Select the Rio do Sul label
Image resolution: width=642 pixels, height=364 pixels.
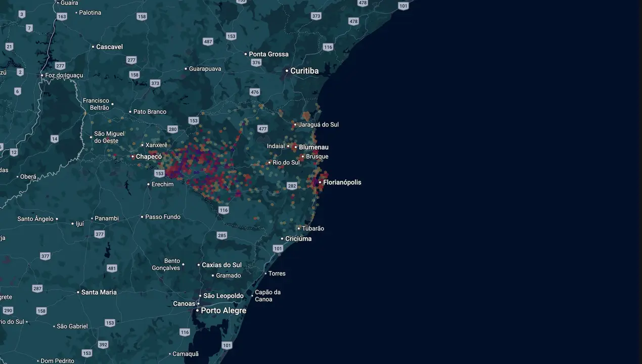[286, 162]
